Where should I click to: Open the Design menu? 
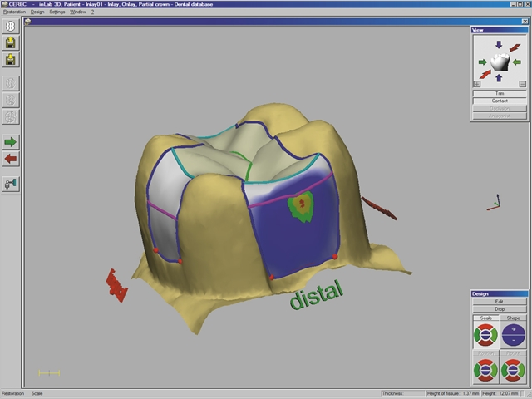pos(37,12)
